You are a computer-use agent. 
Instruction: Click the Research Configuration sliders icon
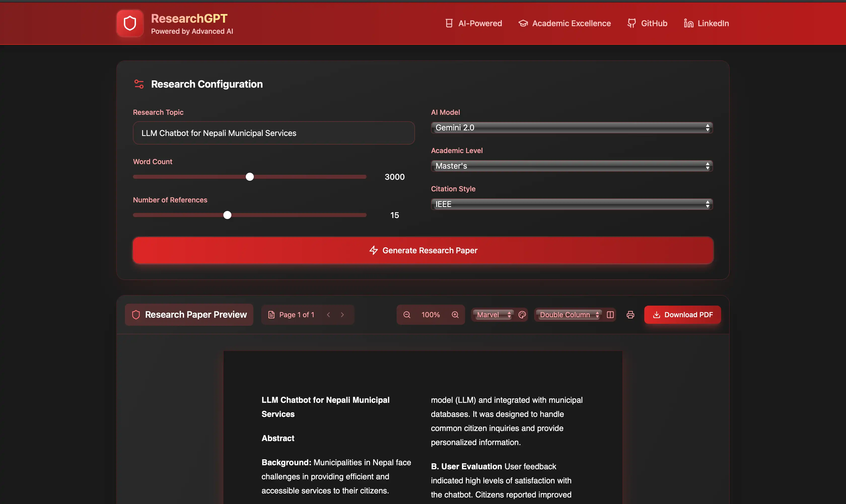click(x=139, y=84)
